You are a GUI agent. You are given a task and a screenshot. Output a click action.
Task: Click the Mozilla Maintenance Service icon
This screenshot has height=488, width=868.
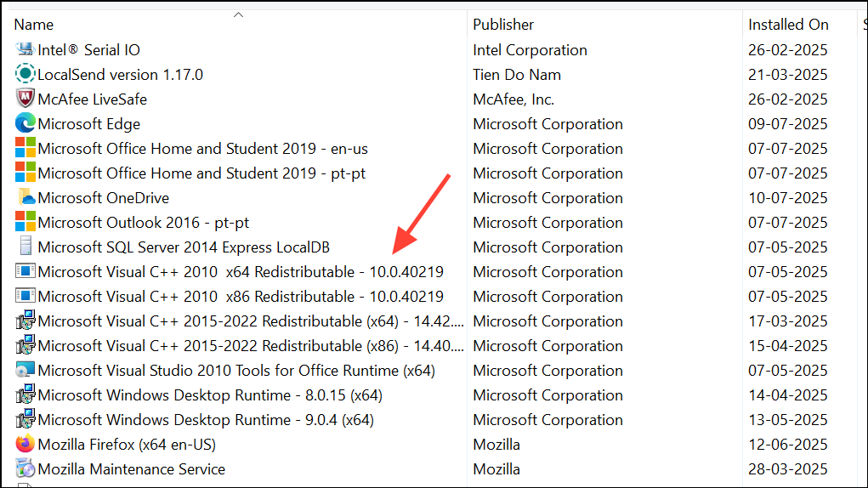pos(25,468)
